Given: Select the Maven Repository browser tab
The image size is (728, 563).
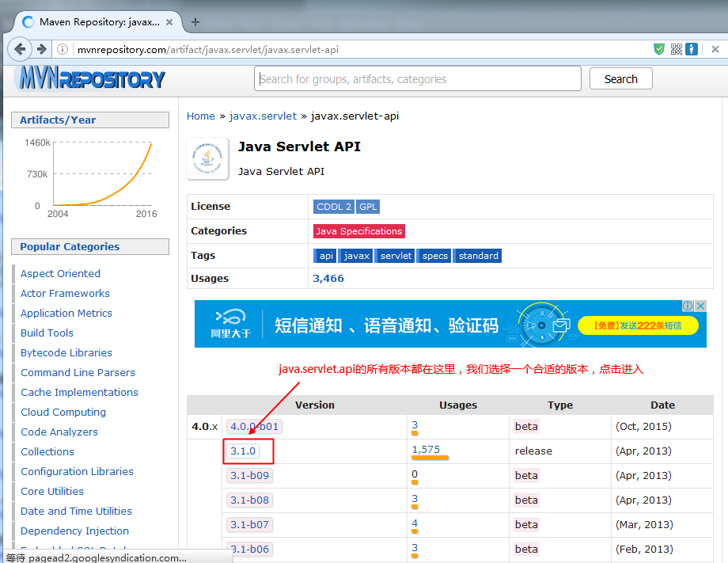Looking at the screenshot, I should 98,22.
